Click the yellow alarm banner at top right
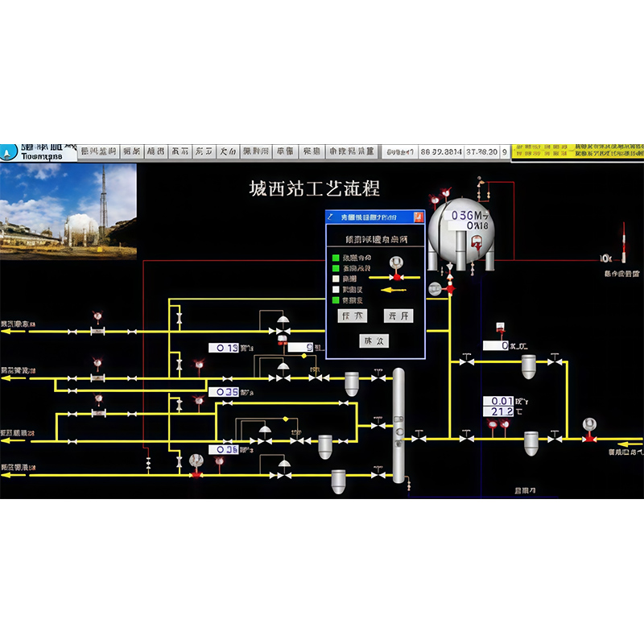The height and width of the screenshot is (644, 644). click(x=577, y=151)
